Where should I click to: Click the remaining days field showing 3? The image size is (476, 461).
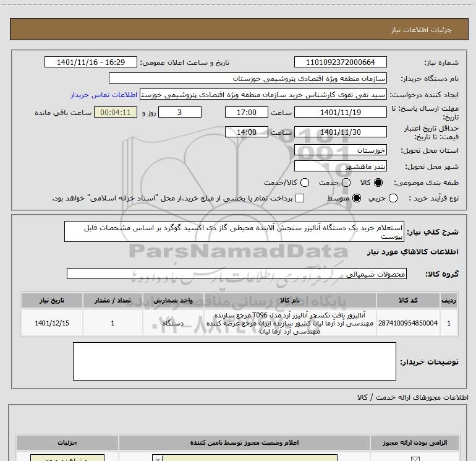(x=180, y=112)
